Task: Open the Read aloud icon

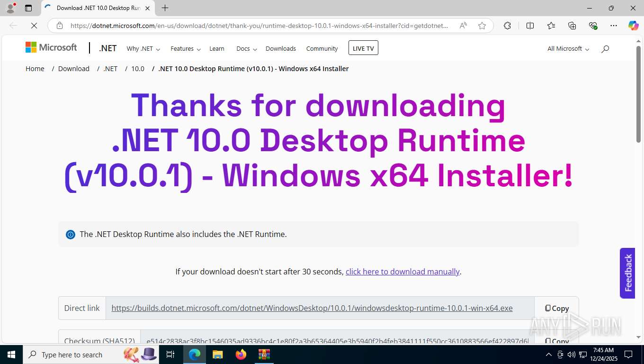Action: [x=463, y=26]
